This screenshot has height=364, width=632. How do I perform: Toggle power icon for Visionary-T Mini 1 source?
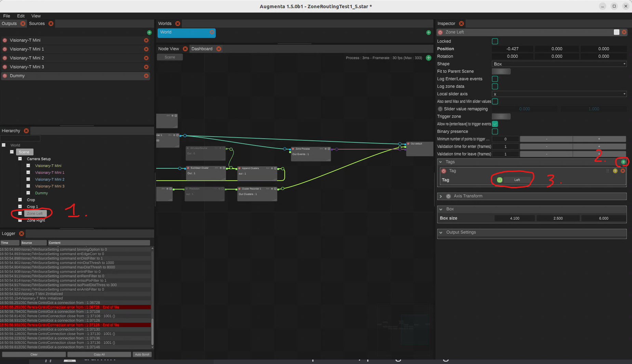coord(5,49)
